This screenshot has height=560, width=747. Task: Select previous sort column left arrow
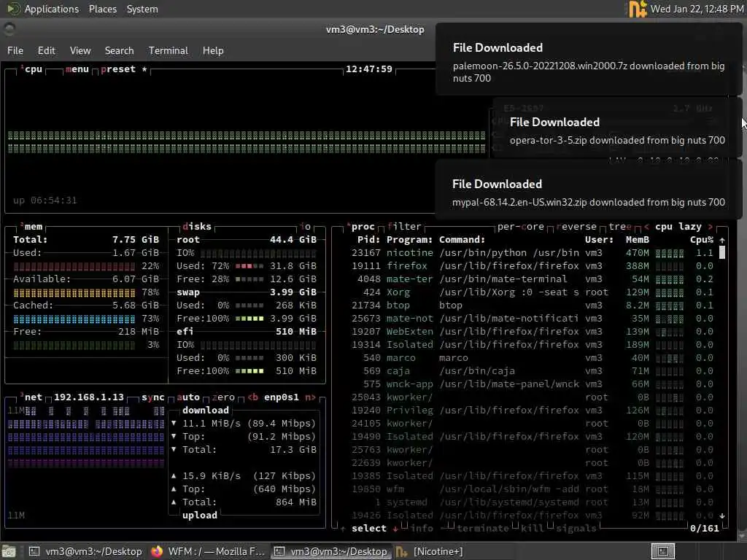coord(646,227)
